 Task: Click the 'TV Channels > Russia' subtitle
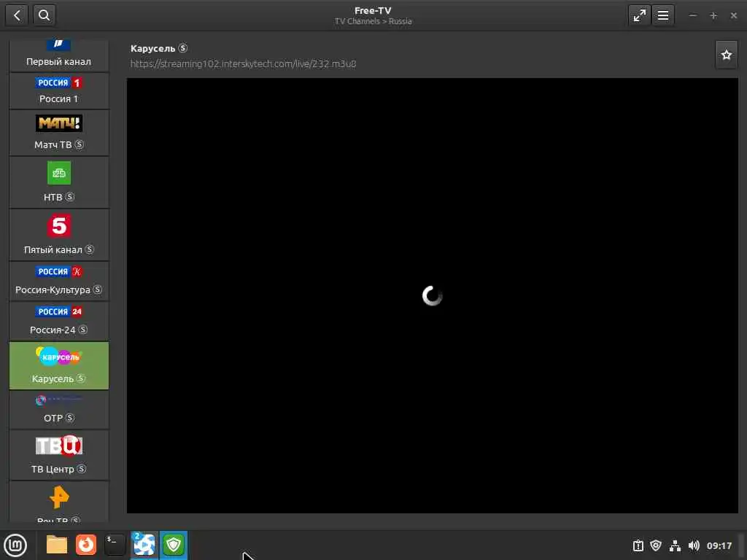click(373, 21)
